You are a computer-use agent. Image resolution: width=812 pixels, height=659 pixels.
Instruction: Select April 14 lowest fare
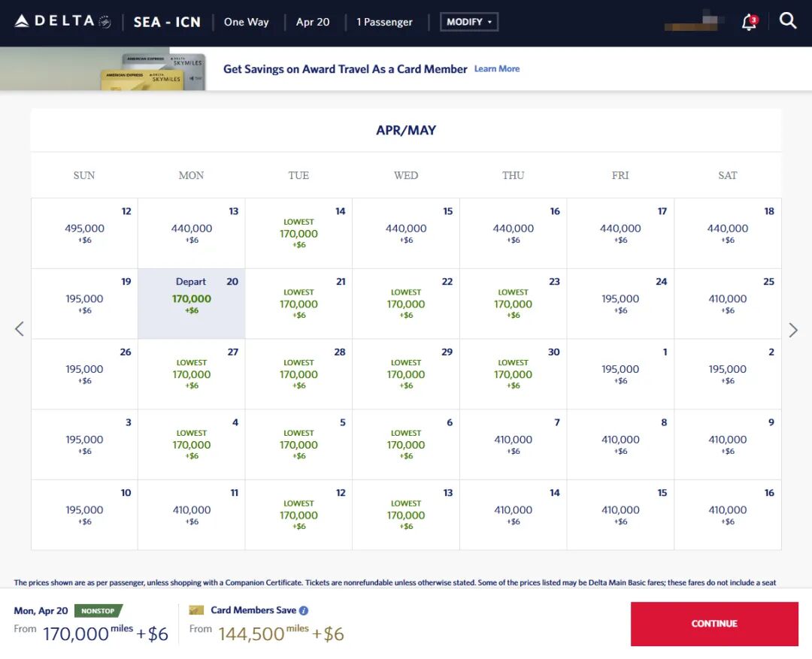point(299,233)
